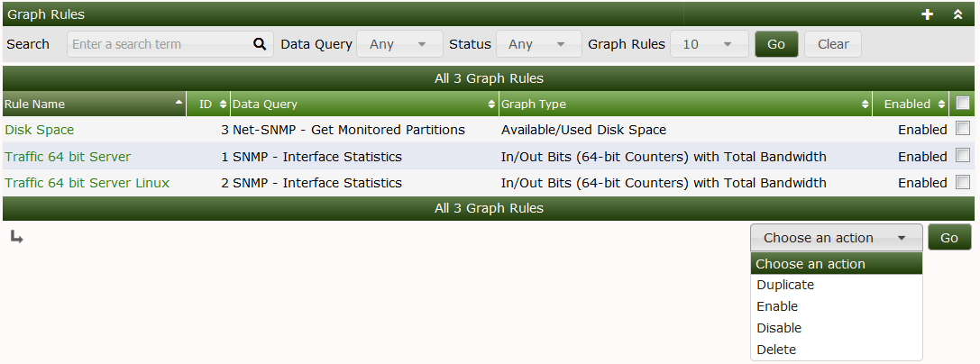The image size is (980, 364).
Task: Tick the select-all checkbox in the table header
Action: click(963, 103)
